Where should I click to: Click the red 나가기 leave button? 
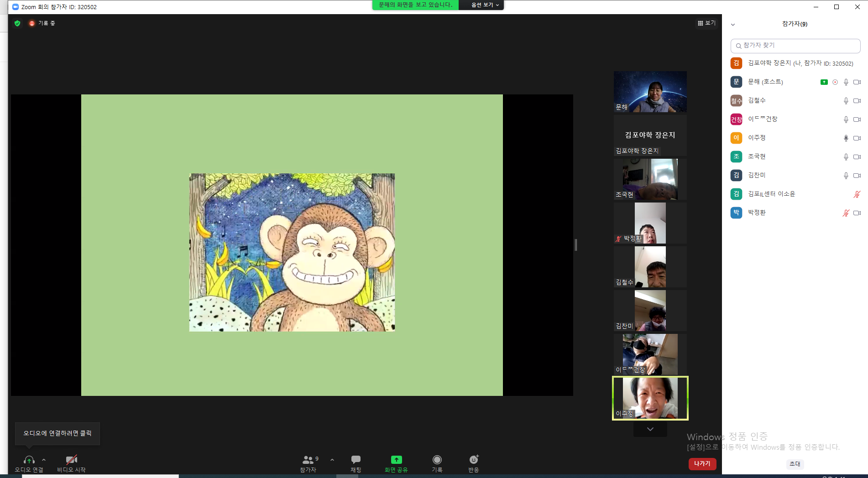[x=702, y=463]
